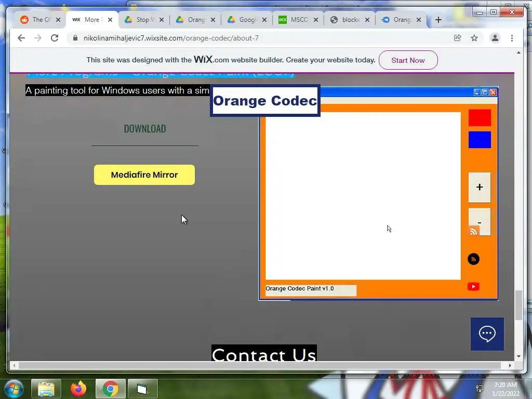Click the network tray icon
This screenshot has height=399, width=532.
point(480,389)
